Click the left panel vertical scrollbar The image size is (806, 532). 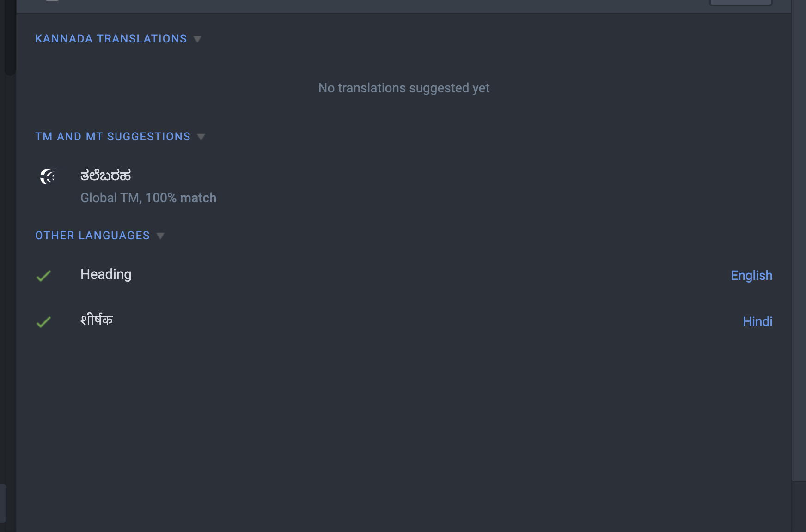click(x=10, y=37)
